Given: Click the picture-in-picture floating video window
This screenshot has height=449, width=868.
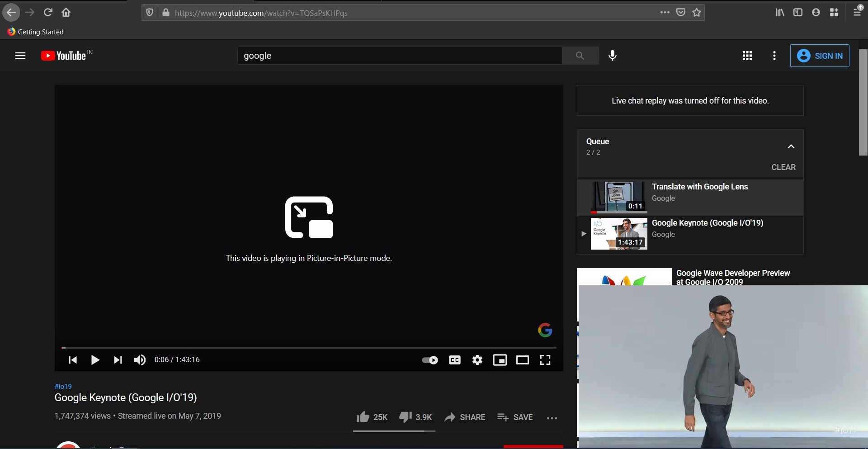Looking at the screenshot, I should point(723,367).
